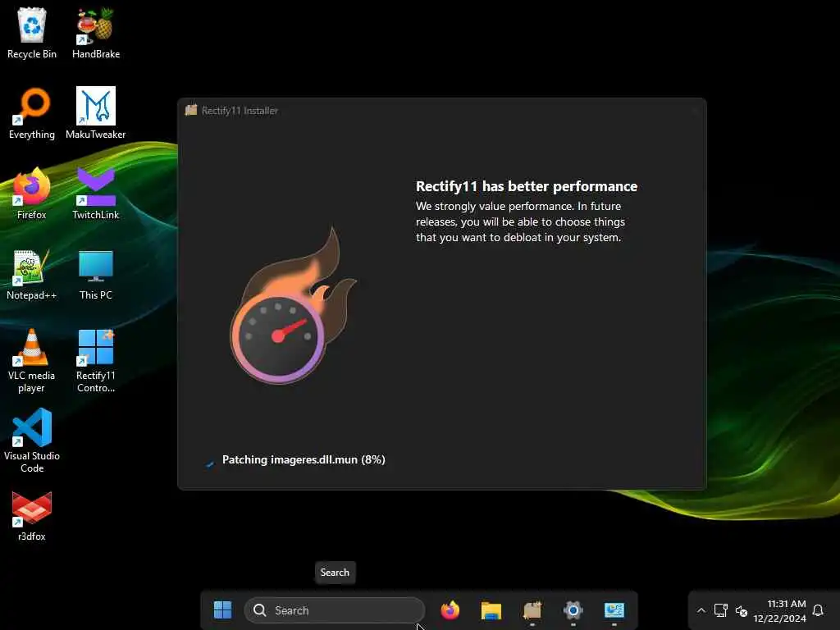
Task: Open the r3dfox desktop shortcut
Action: (32, 516)
